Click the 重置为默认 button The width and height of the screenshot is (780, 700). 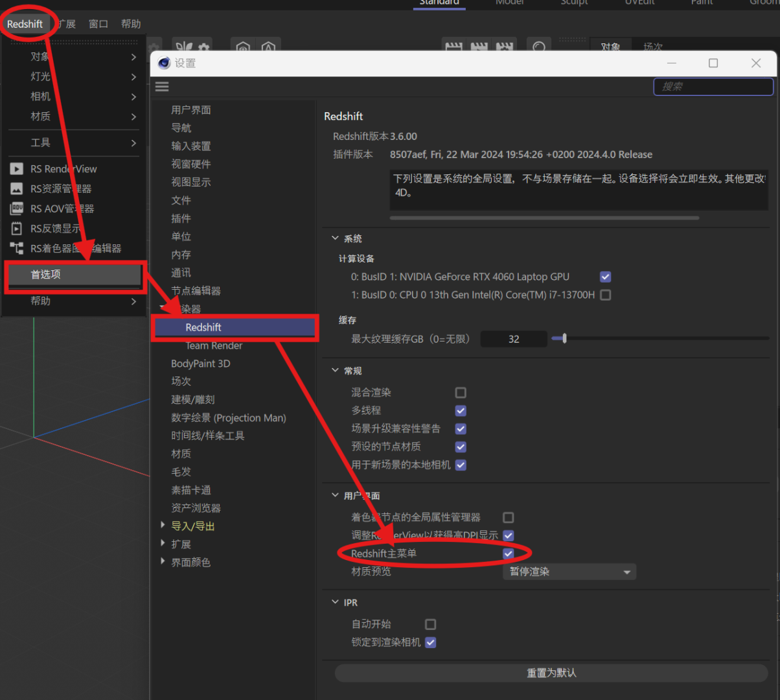click(x=551, y=673)
